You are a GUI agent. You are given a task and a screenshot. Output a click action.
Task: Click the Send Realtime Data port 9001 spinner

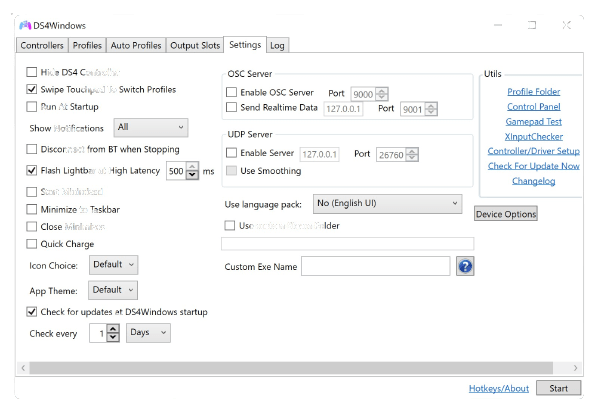coord(431,109)
